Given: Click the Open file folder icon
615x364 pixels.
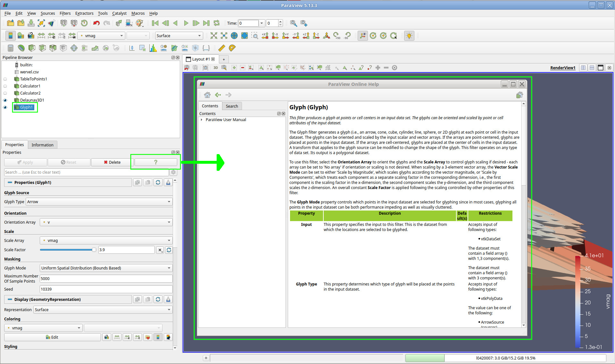Looking at the screenshot, I should (11, 23).
